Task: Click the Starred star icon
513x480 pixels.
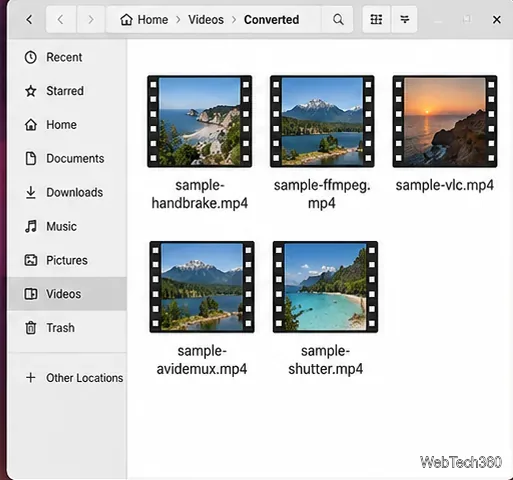Action: pyautogui.click(x=31, y=91)
